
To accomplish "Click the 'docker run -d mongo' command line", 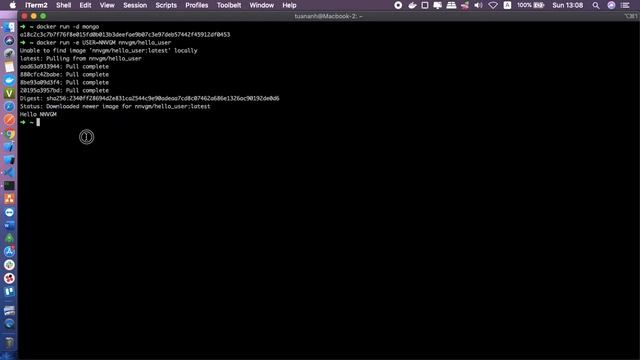I will click(59, 27).
